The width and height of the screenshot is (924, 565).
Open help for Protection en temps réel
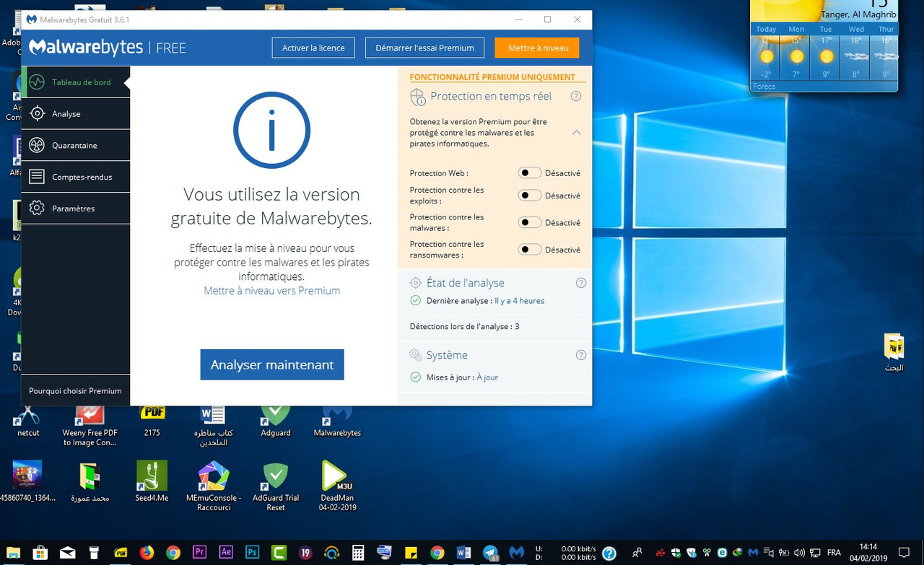[x=576, y=96]
